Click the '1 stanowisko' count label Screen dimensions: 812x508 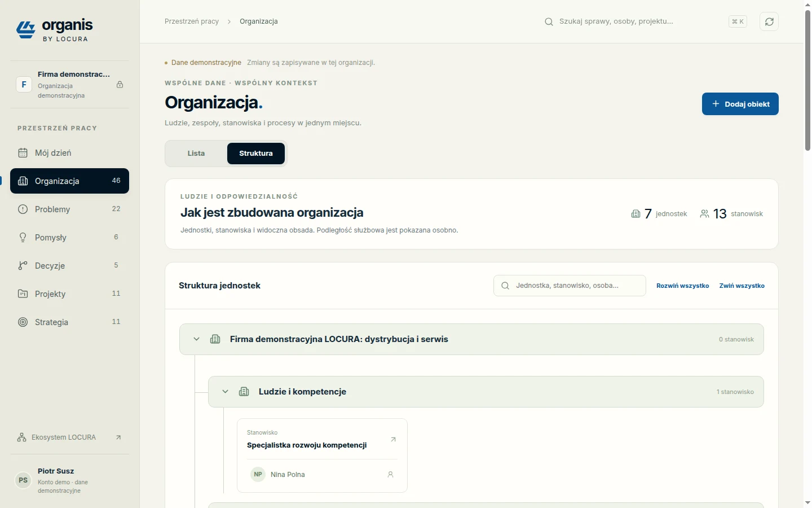[x=735, y=392]
